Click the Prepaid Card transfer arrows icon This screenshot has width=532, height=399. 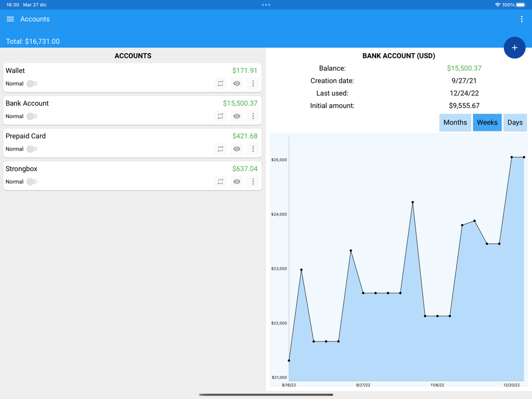[220, 149]
